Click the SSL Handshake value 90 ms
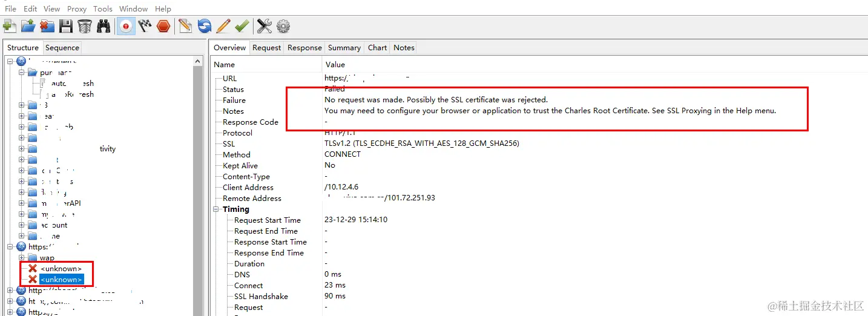 pyautogui.click(x=335, y=296)
